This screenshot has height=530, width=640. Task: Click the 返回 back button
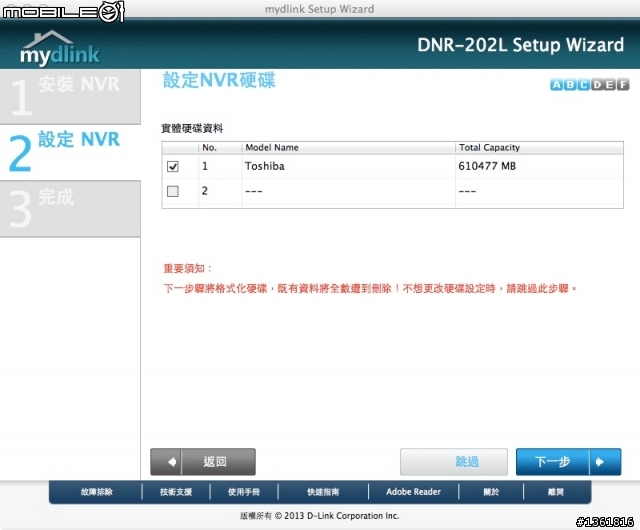203,462
